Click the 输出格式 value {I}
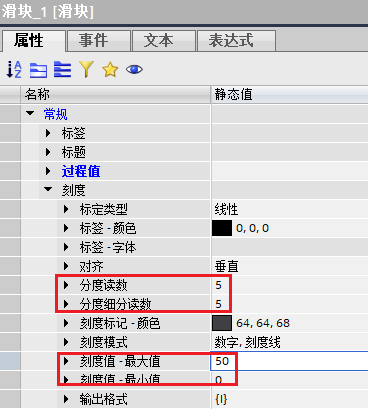The width and height of the screenshot is (368, 409). pos(221,399)
